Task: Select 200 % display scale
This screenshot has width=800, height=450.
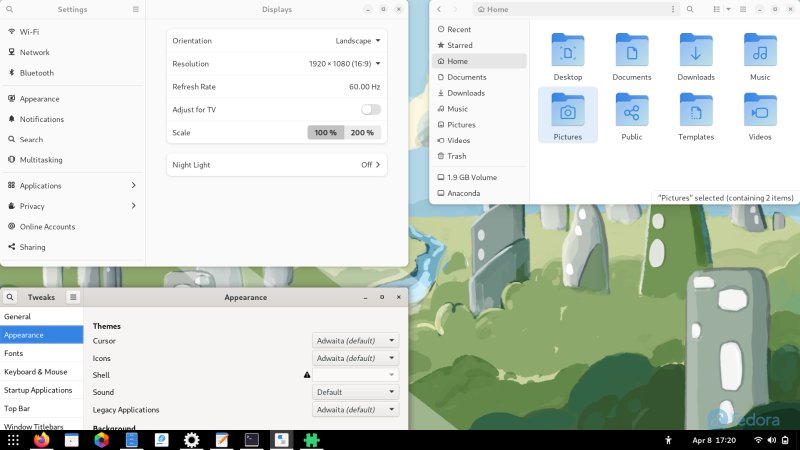Action: [x=362, y=133]
